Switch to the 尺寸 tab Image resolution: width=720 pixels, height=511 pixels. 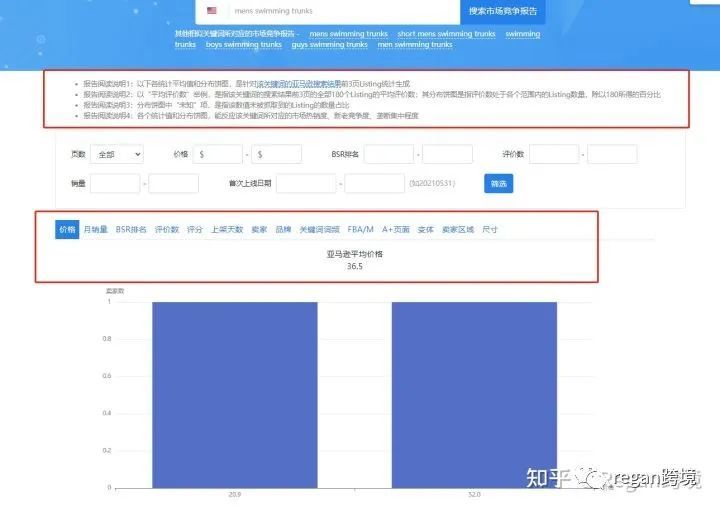coord(490,230)
